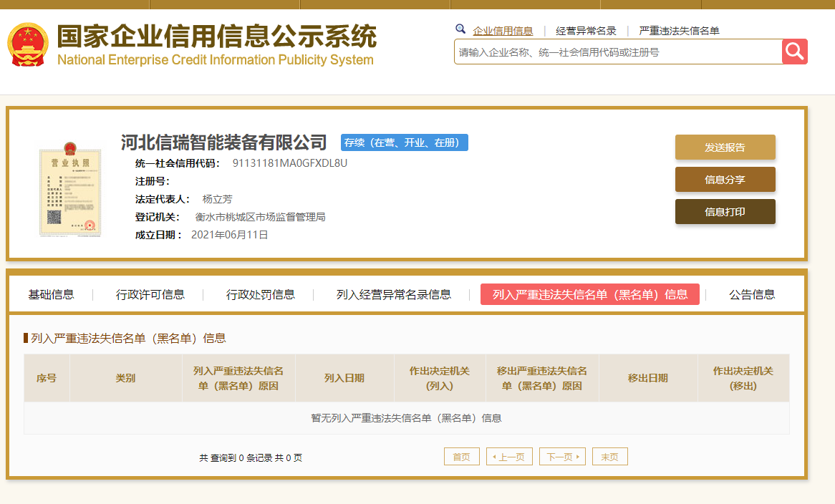Screen dimensions: 835x504
Task: Go to previous page with 上一页 button
Action: click(510, 457)
